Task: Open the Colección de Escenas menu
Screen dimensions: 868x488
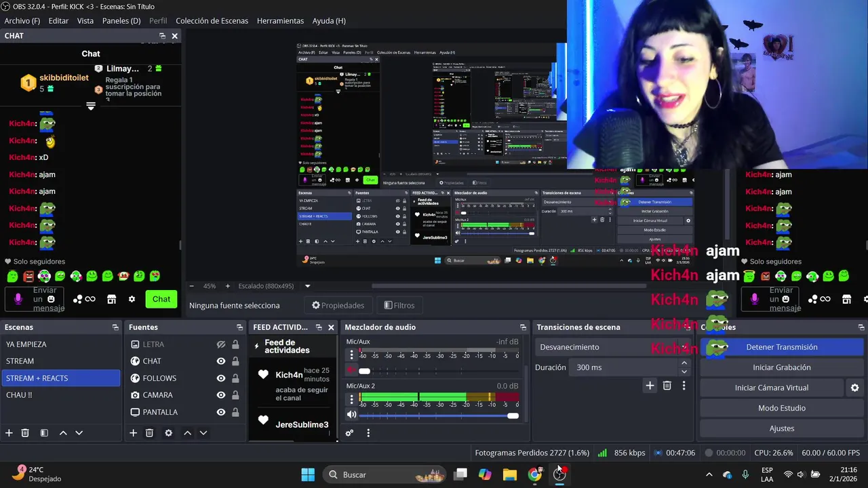Action: pyautogui.click(x=212, y=20)
